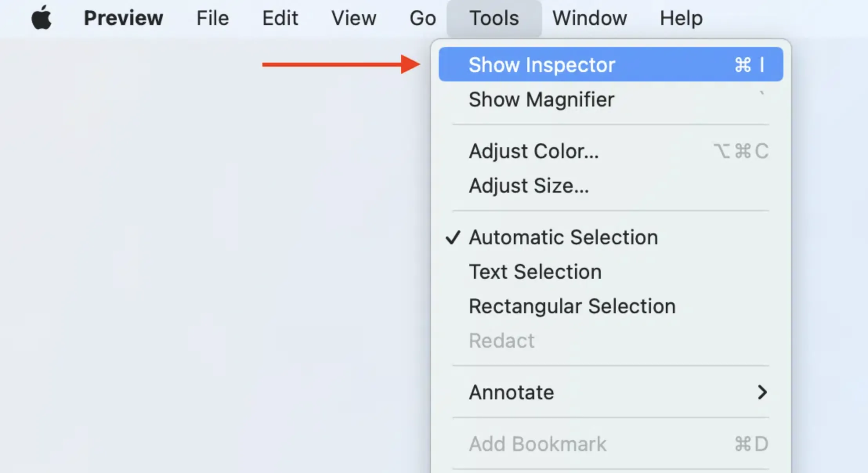The height and width of the screenshot is (473, 868).
Task: Click the Annotate submenu chevron arrow
Action: [x=762, y=392]
